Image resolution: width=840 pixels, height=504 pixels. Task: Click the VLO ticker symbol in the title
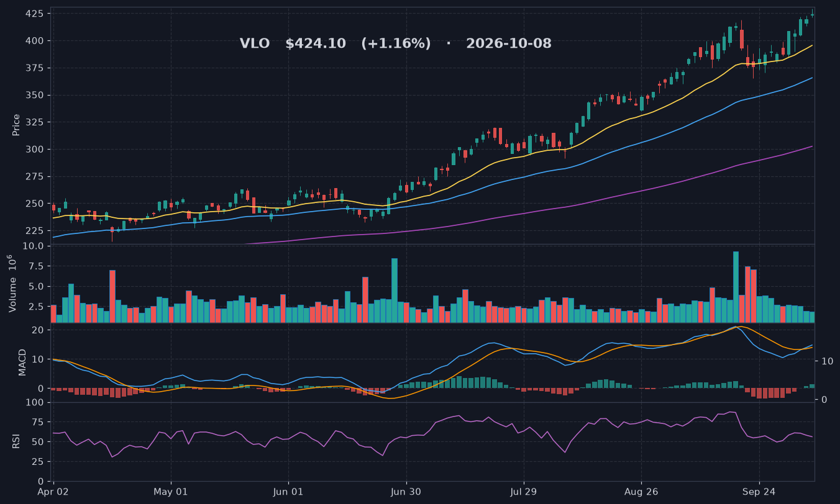pyautogui.click(x=255, y=44)
